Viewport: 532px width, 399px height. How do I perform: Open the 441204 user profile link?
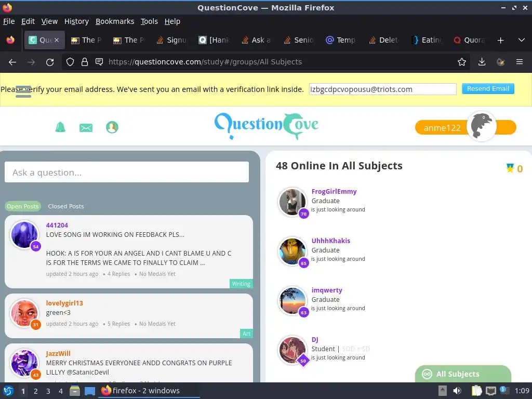click(x=57, y=225)
